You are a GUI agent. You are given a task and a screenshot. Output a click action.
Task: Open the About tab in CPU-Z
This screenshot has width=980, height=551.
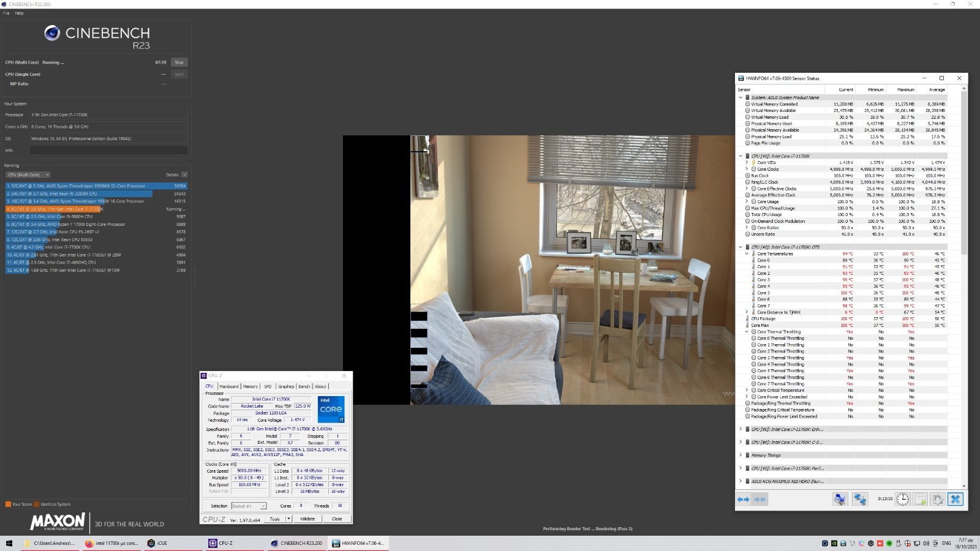[x=320, y=386]
